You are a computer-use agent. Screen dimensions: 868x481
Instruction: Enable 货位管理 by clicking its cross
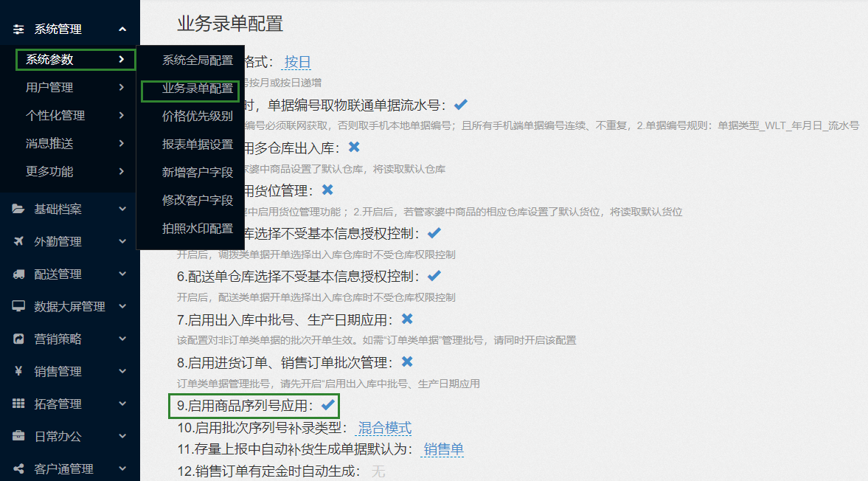tap(327, 190)
